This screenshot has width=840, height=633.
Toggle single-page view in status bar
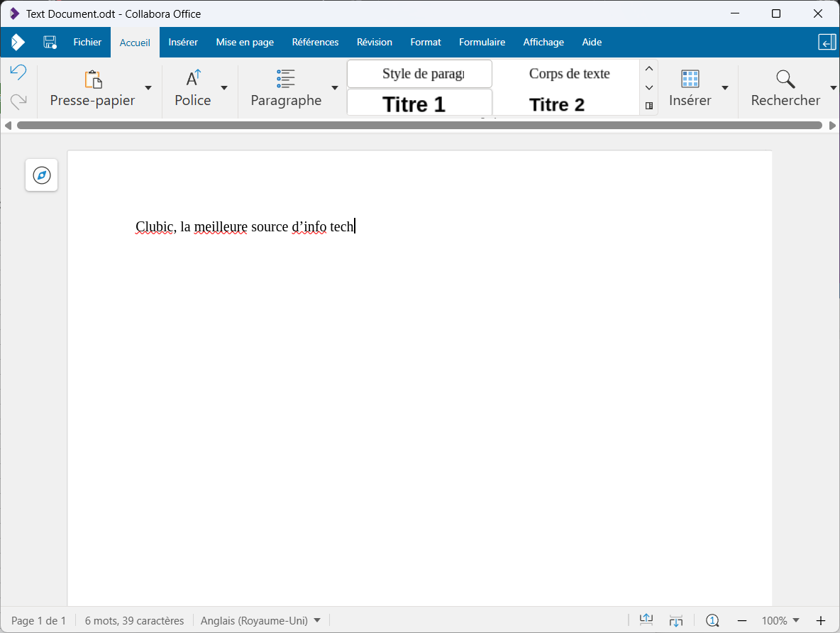[x=646, y=620]
